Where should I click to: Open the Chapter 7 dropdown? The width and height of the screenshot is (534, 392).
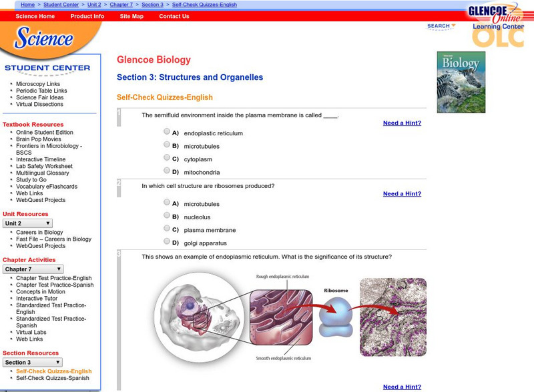point(33,269)
